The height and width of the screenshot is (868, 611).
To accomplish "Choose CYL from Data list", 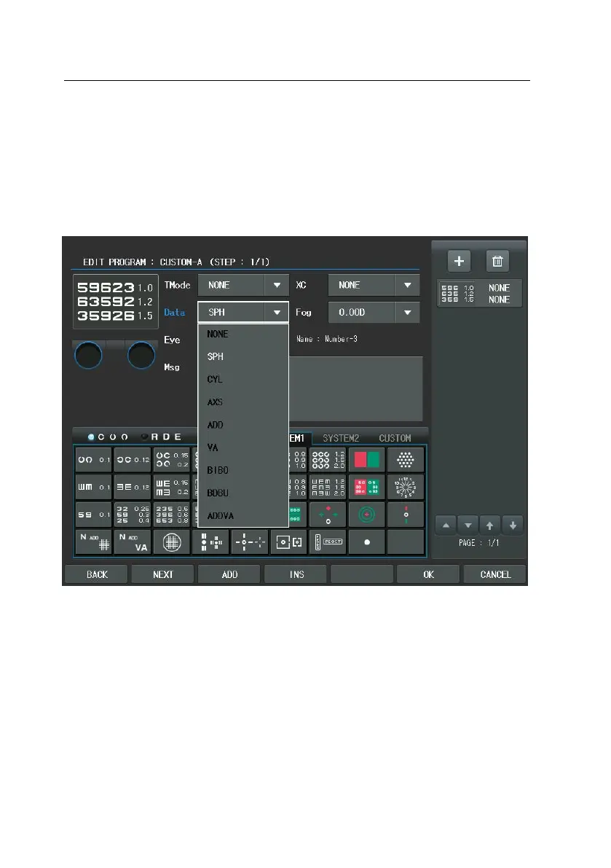I will [x=243, y=379].
